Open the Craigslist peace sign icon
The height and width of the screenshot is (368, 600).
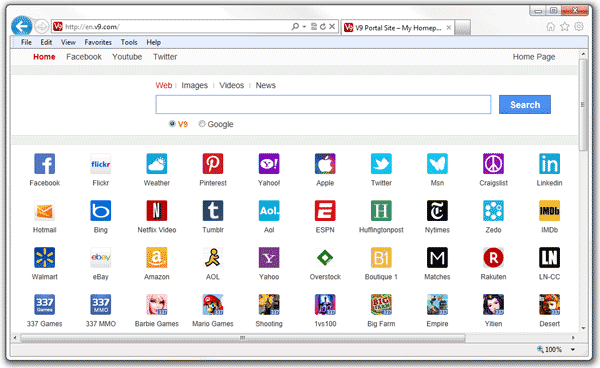(493, 164)
